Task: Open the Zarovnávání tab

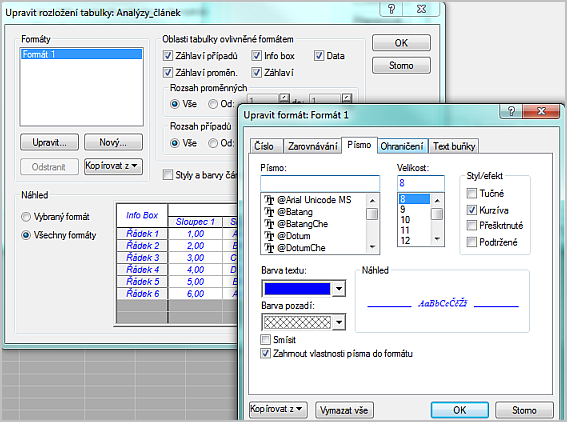Action: pos(312,146)
